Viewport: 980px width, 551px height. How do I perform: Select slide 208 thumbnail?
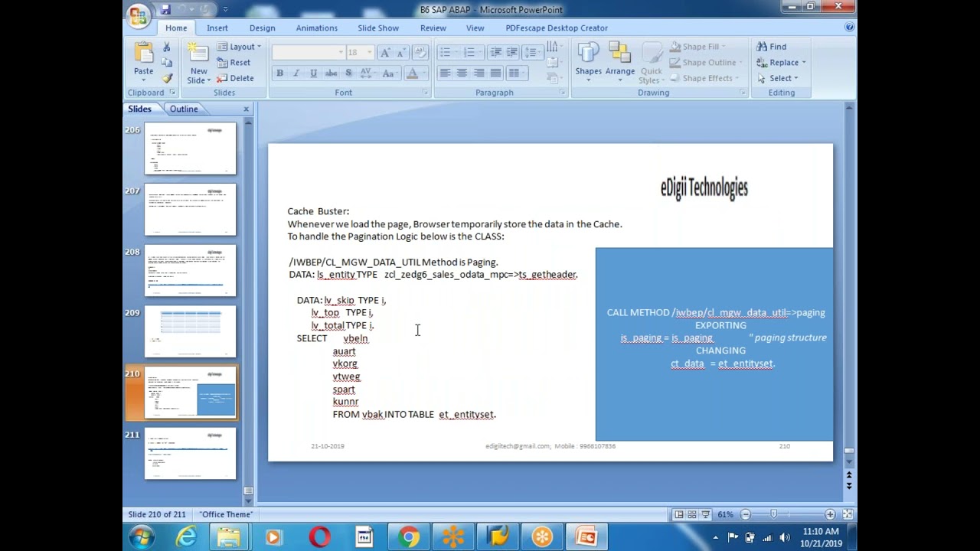pos(191,271)
